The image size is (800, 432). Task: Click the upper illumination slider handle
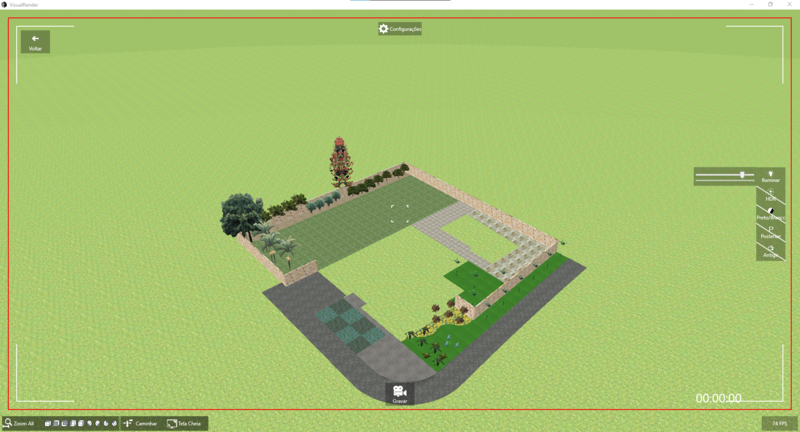pyautogui.click(x=742, y=174)
